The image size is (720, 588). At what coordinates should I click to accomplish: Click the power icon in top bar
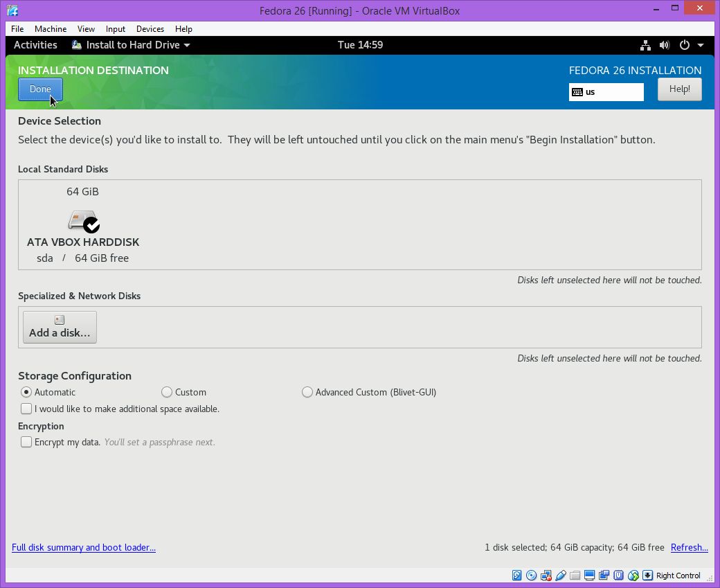pos(684,45)
